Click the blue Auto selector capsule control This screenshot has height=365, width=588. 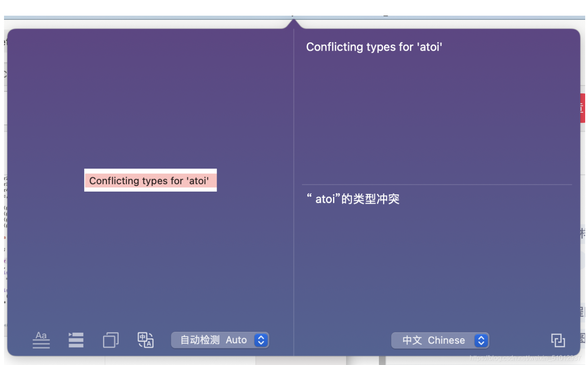coord(219,340)
